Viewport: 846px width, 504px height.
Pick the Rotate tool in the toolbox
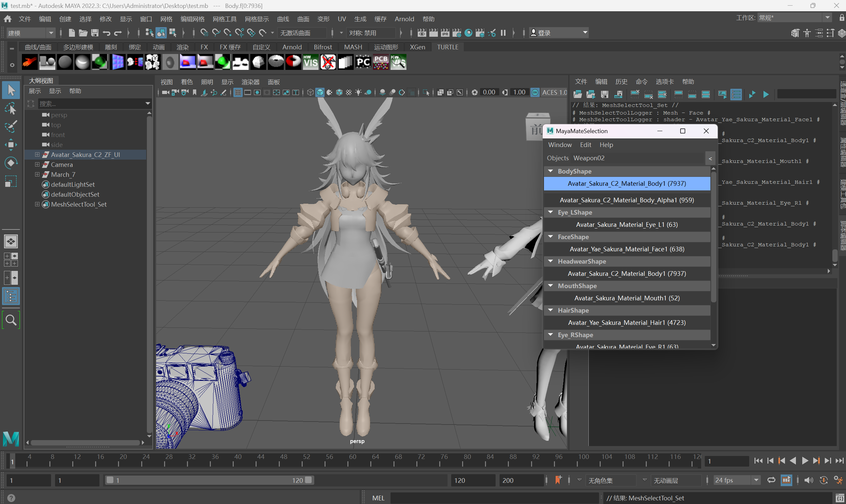coord(11,163)
